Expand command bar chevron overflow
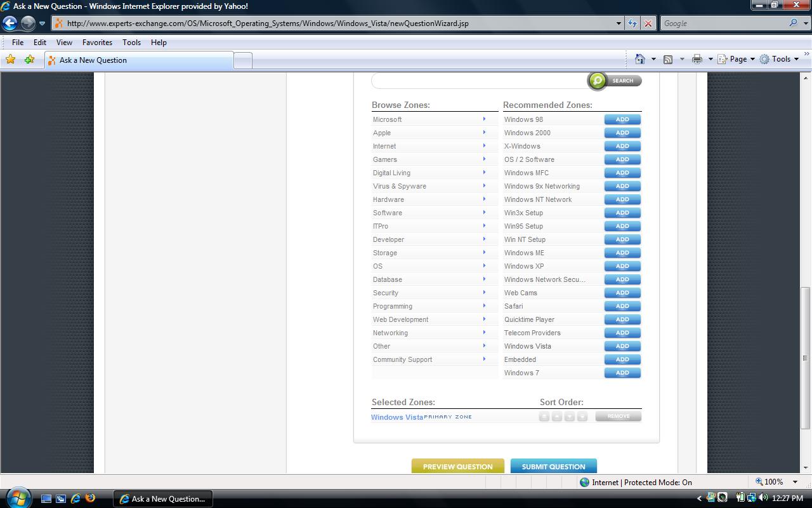 807,55
